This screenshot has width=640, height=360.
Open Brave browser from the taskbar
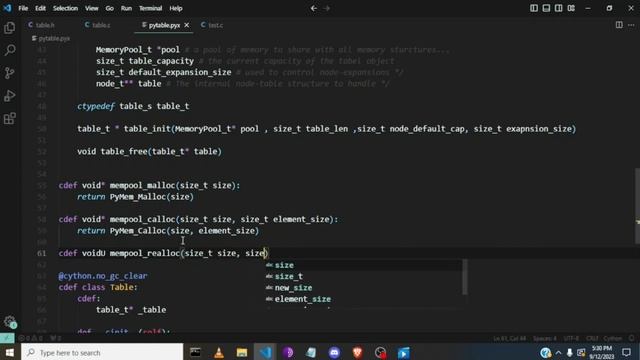point(358,352)
